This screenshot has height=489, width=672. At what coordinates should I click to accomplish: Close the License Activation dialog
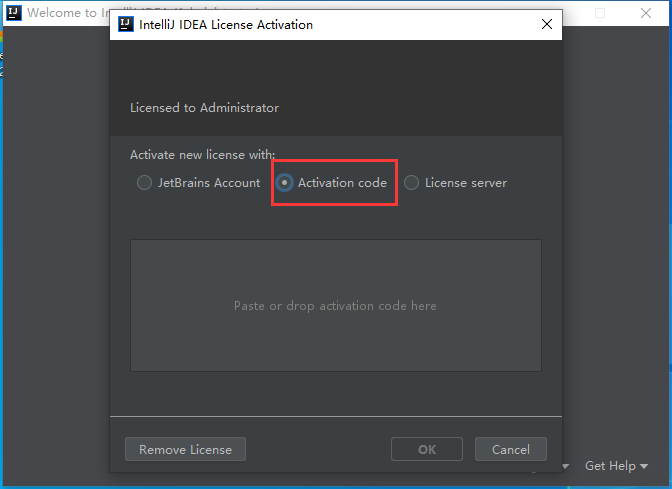coord(547,24)
